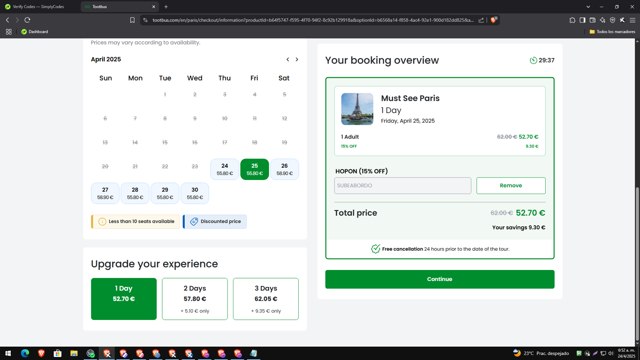Remove the applied HOPON promo code

click(511, 186)
